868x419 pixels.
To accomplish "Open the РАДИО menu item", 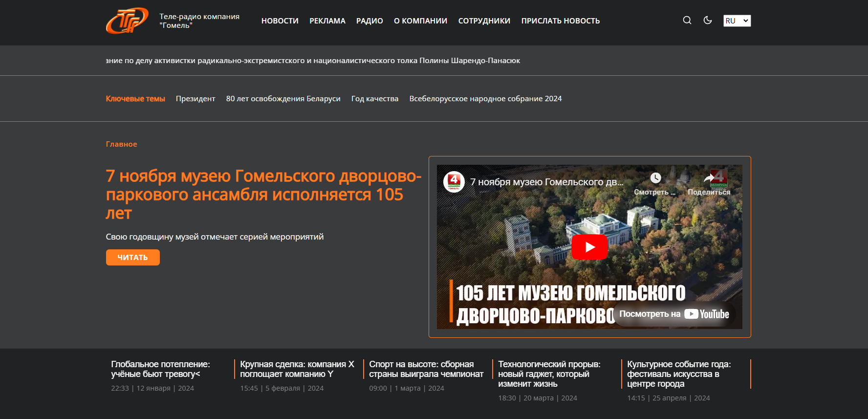I will click(x=369, y=21).
